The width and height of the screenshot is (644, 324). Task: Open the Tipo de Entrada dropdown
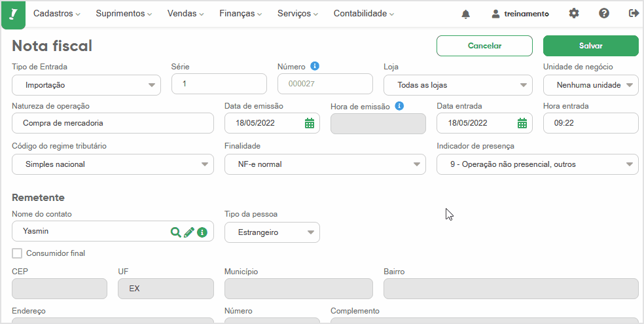coord(86,85)
